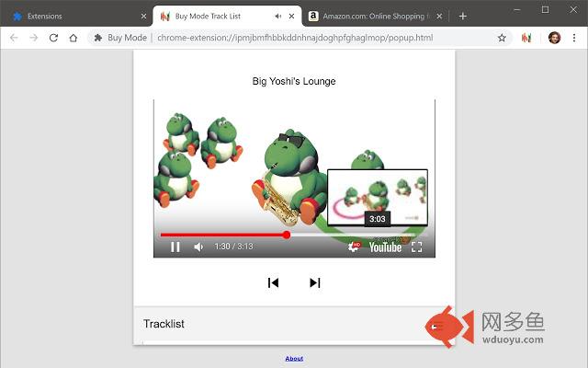This screenshot has width=588, height=368.
Task: Maximize the browser window
Action: (545, 10)
